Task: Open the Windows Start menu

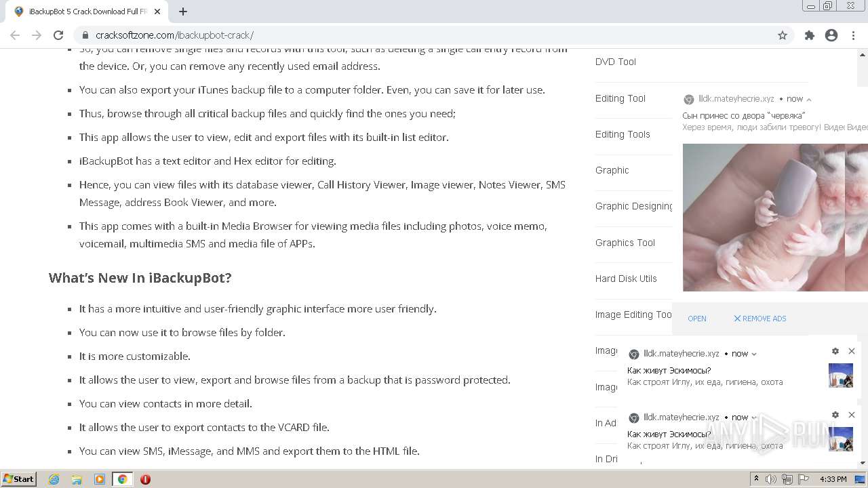Action: (19, 479)
